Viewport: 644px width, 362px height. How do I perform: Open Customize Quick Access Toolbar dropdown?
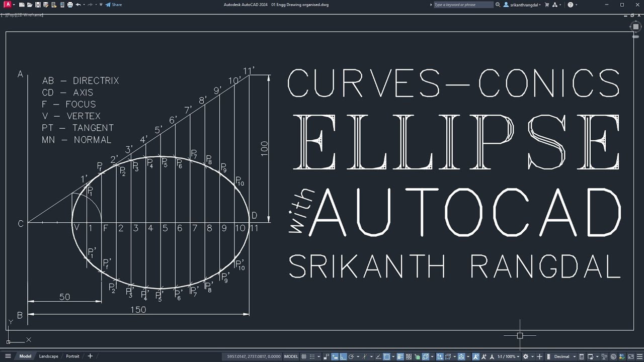pyautogui.click(x=101, y=5)
